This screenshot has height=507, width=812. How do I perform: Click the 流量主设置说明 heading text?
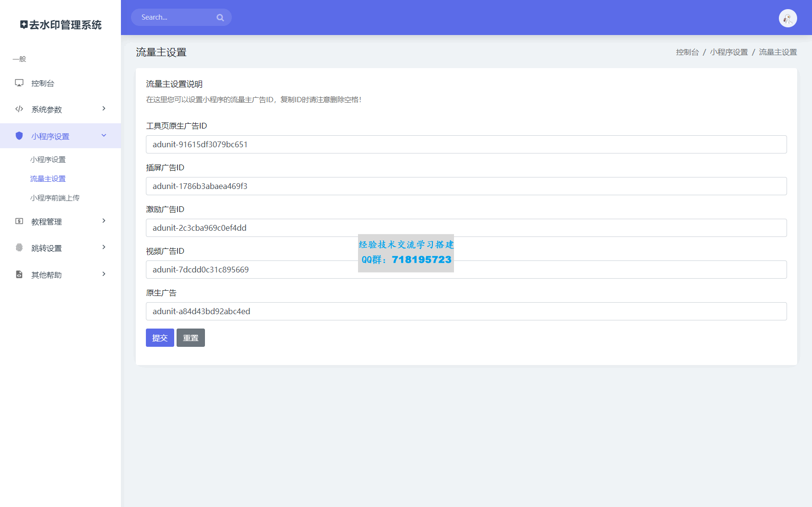[x=174, y=84]
